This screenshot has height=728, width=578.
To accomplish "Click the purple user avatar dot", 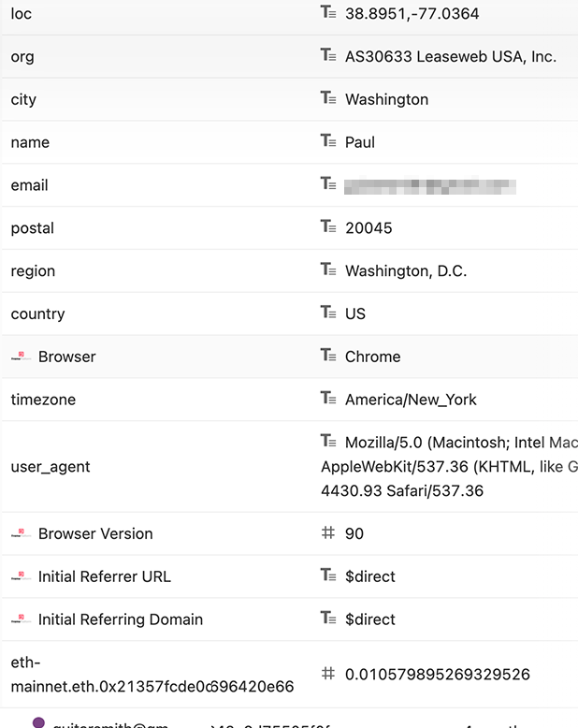I will 39,722.
